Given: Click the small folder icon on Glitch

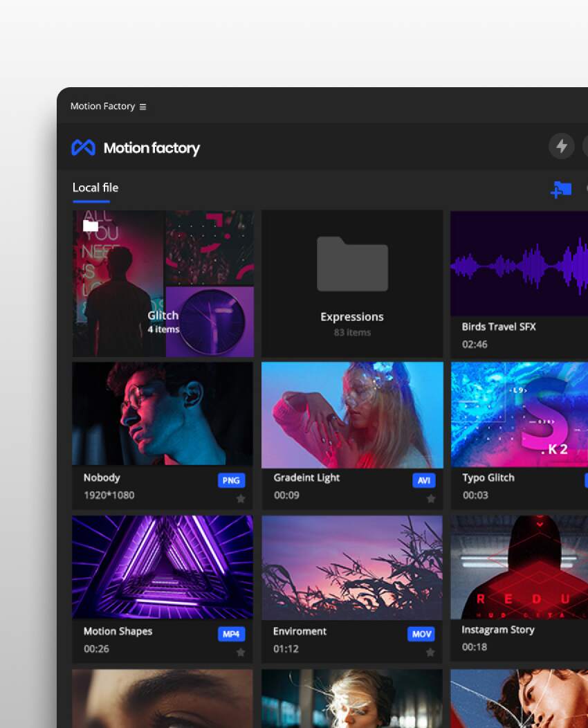Looking at the screenshot, I should tap(91, 226).
